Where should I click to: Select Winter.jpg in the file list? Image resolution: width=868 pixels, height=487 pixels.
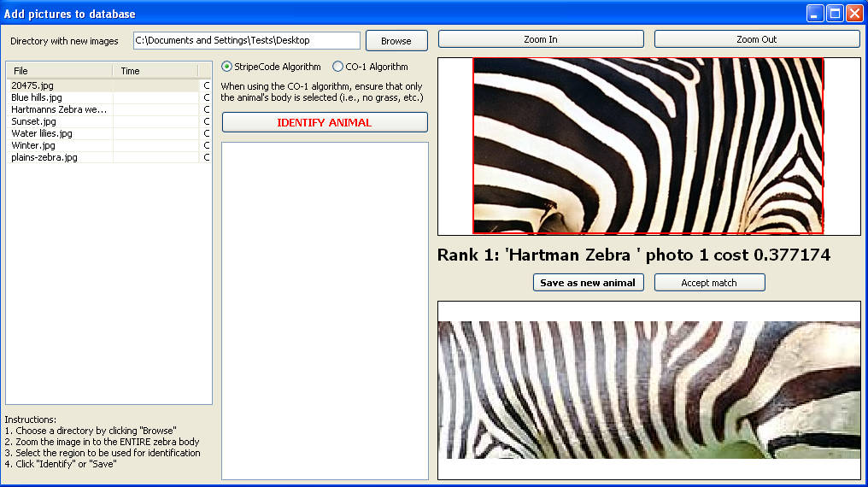[31, 145]
